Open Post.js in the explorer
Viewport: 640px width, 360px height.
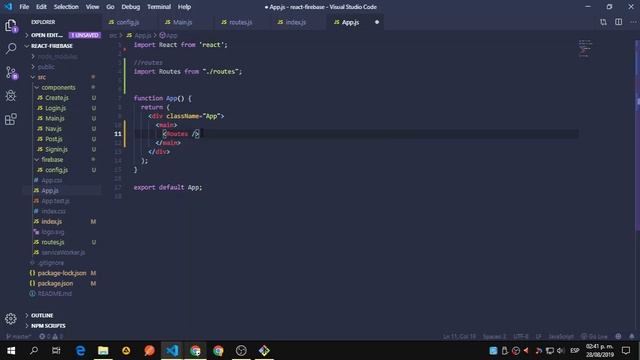point(62,139)
